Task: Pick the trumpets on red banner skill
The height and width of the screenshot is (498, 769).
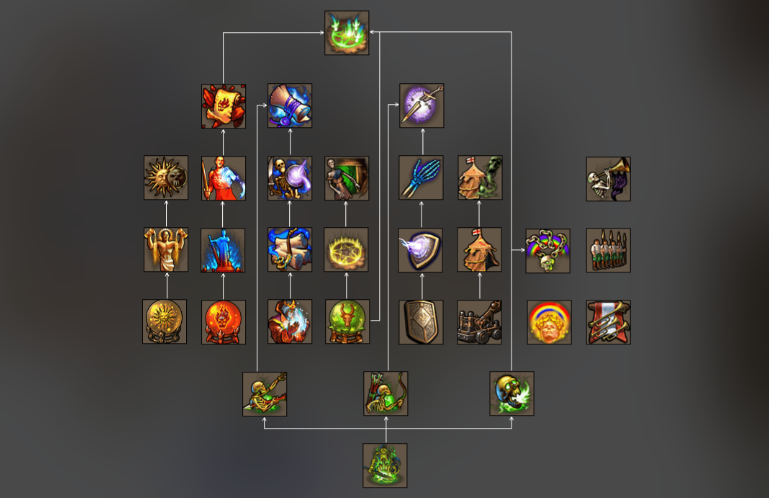Action: point(609,322)
